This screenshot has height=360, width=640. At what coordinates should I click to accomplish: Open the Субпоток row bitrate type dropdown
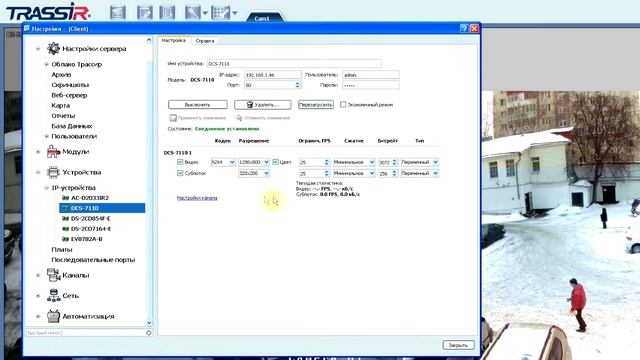(x=420, y=173)
